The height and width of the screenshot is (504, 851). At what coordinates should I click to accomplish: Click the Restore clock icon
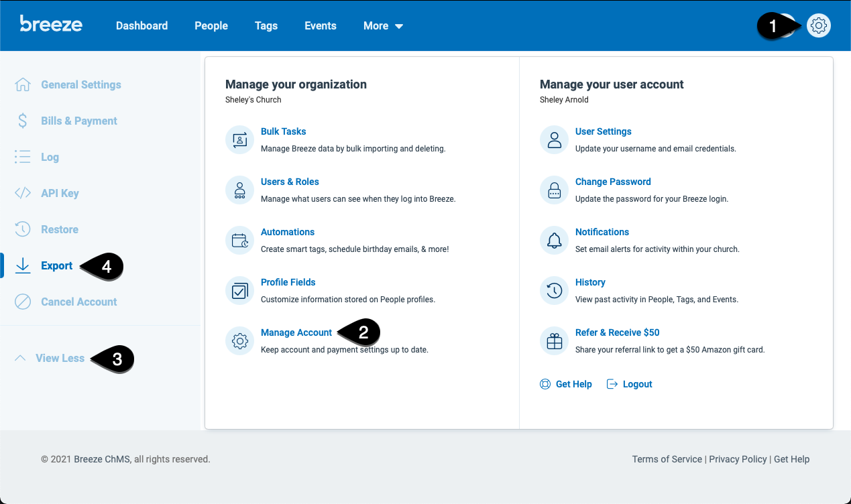click(23, 229)
